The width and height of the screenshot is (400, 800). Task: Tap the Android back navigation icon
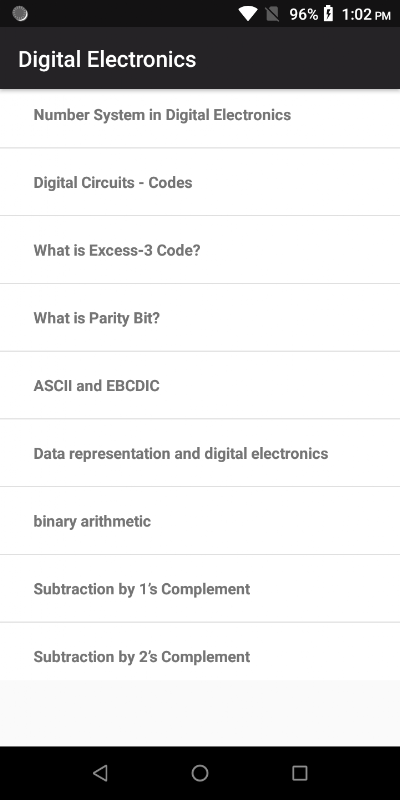tap(100, 773)
